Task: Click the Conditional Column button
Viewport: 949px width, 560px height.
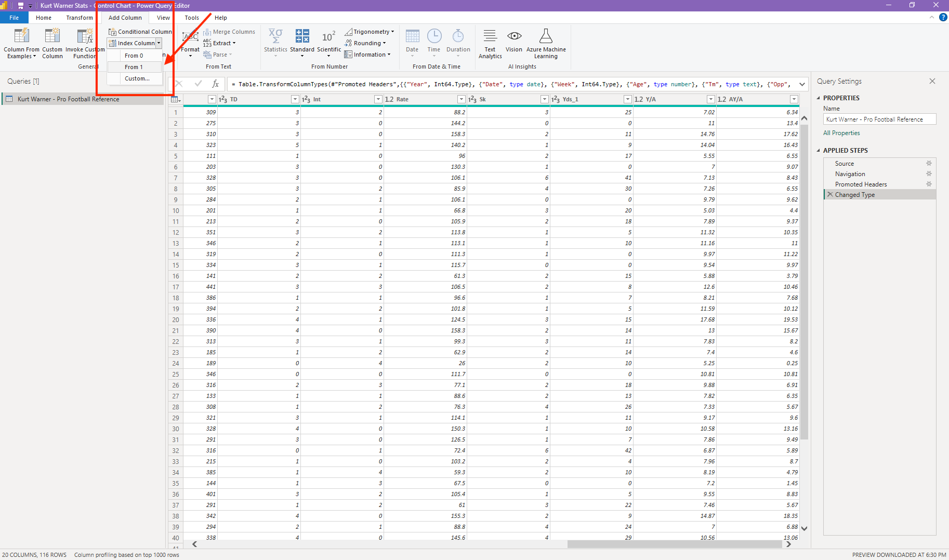Action: (140, 32)
